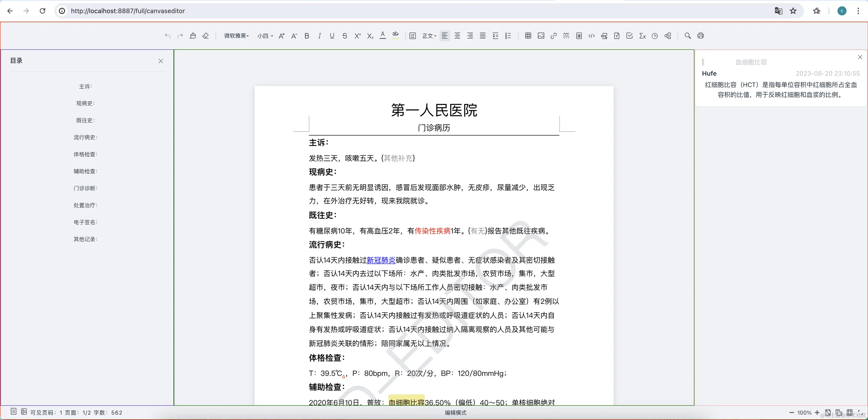Click the font color button

(x=382, y=36)
